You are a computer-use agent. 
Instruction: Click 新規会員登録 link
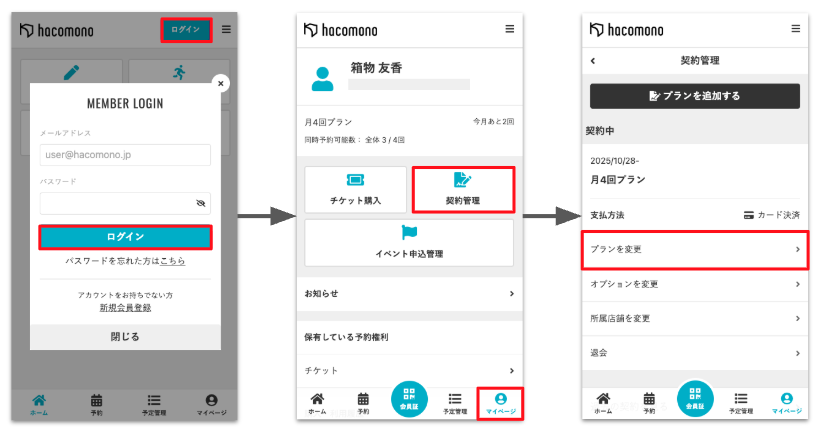click(125, 307)
